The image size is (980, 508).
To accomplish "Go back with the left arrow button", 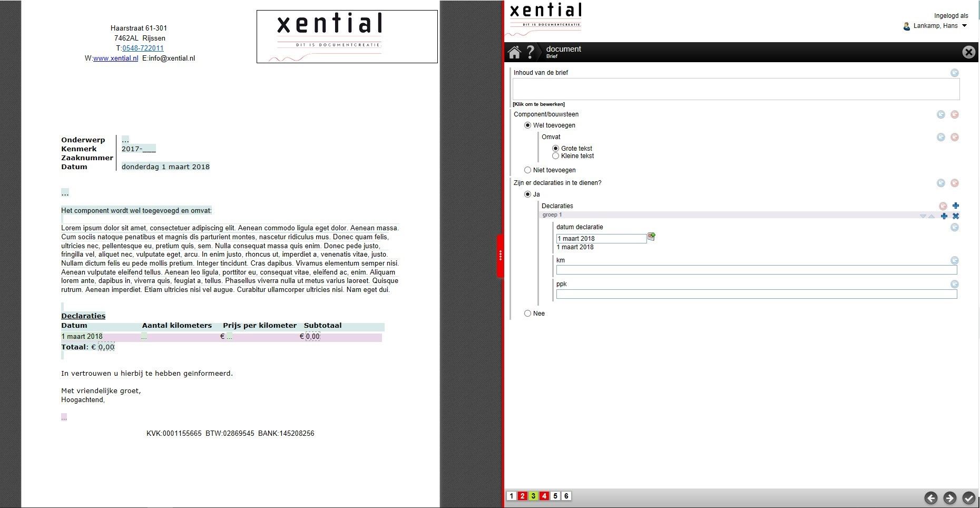I will (931, 498).
